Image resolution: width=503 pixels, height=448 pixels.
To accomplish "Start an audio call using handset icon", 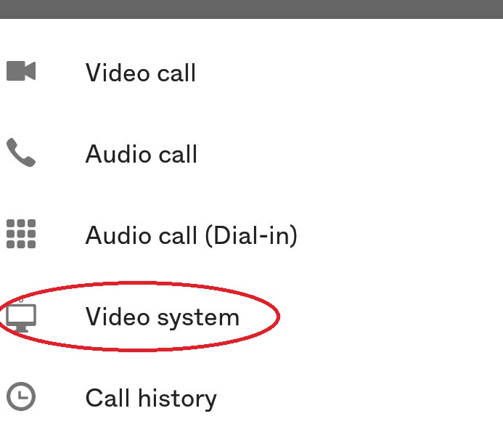I will (x=21, y=153).
